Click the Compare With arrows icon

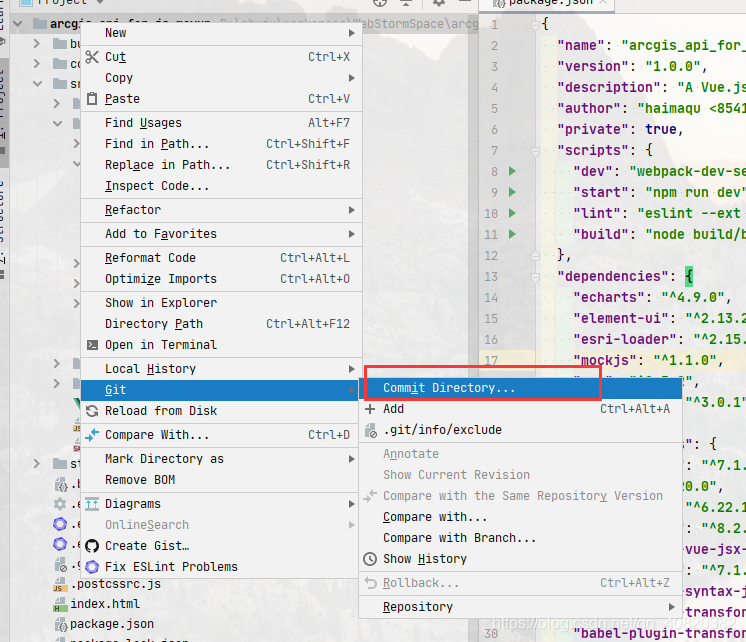pos(92,435)
